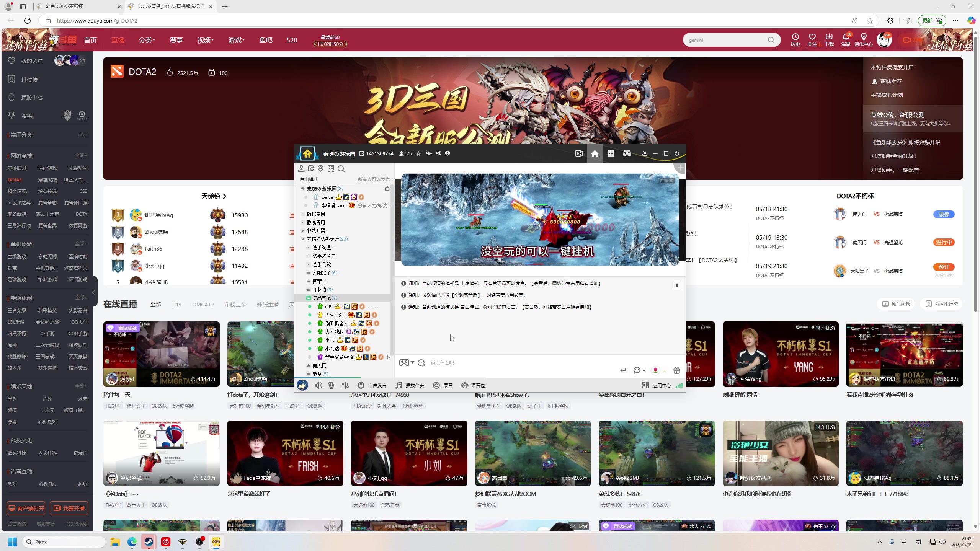Open the chat bubble options dropdown
The image size is (980, 551).
pos(640,370)
